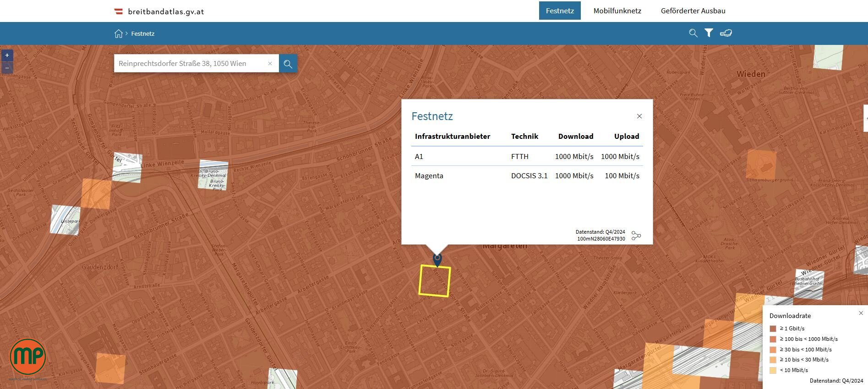Click Festnetz breadcrumb link

click(x=143, y=33)
